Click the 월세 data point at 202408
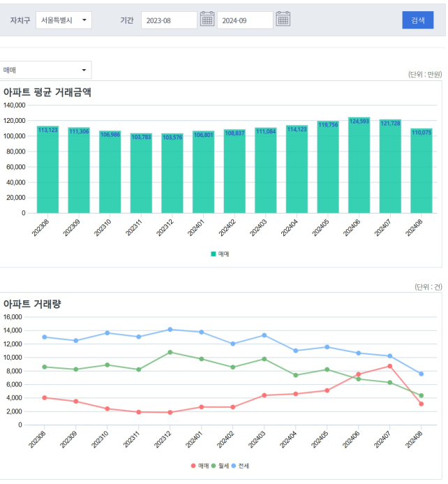Image resolution: width=448 pixels, height=484 pixels. click(421, 395)
